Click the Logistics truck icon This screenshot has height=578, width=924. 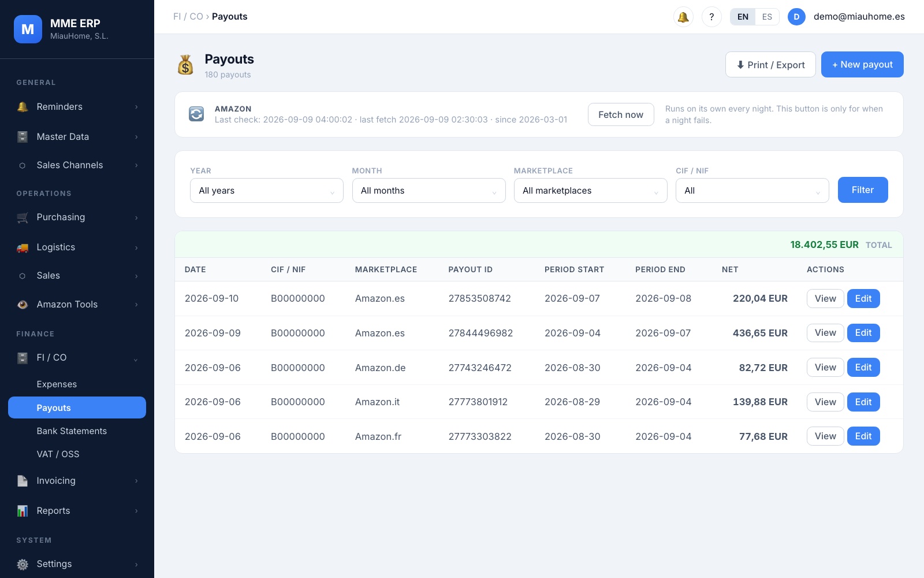[23, 247]
